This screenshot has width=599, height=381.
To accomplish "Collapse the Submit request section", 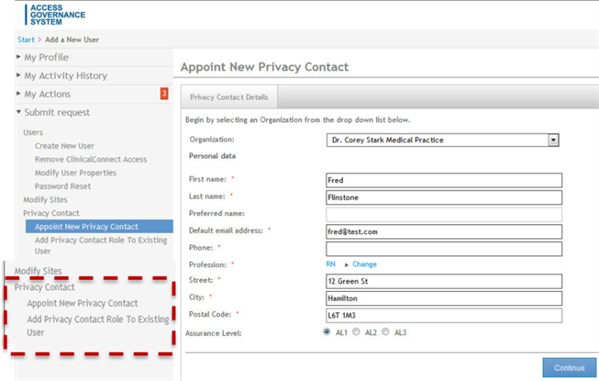I will pos(57,112).
